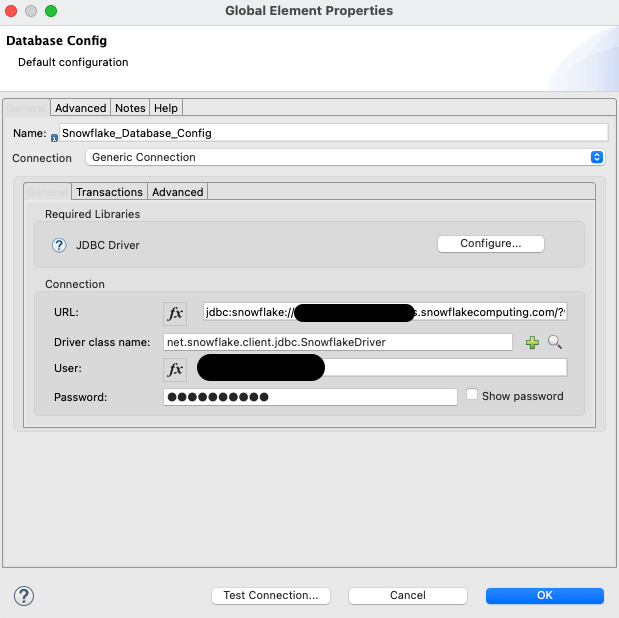Viewport: 619px width, 618px height.
Task: Click the URL input field
Action: (385, 312)
